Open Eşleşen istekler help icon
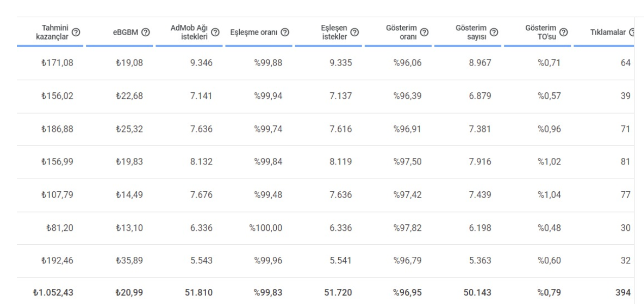The image size is (644, 304). point(355,32)
